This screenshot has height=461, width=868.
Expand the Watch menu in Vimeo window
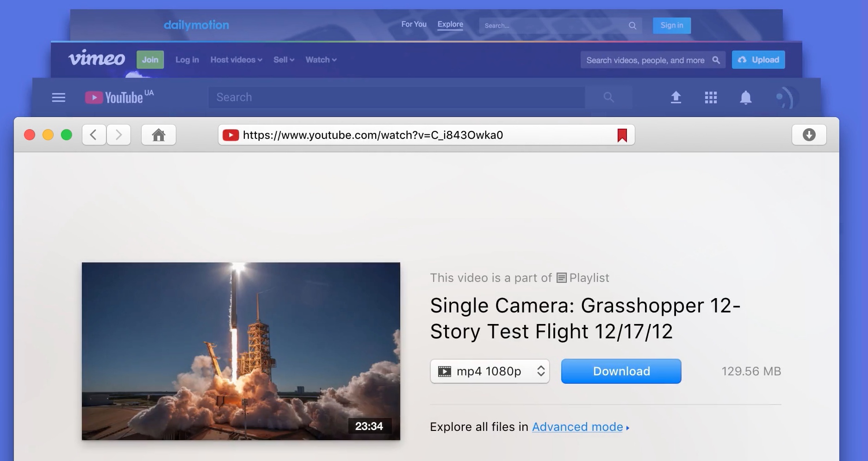point(321,60)
